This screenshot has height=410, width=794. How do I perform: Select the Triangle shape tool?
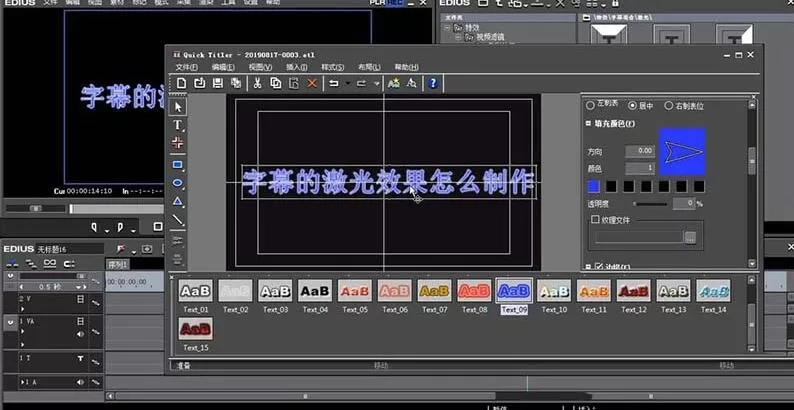[x=178, y=201]
